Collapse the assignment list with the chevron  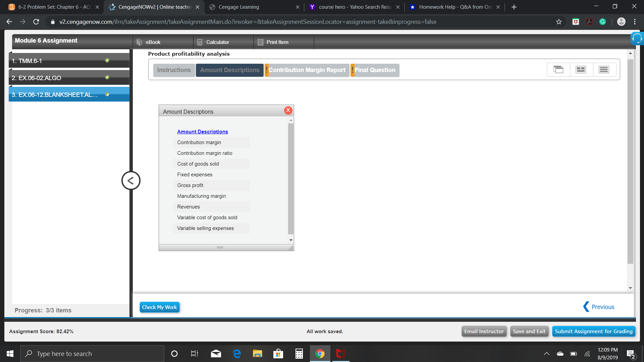(131, 180)
